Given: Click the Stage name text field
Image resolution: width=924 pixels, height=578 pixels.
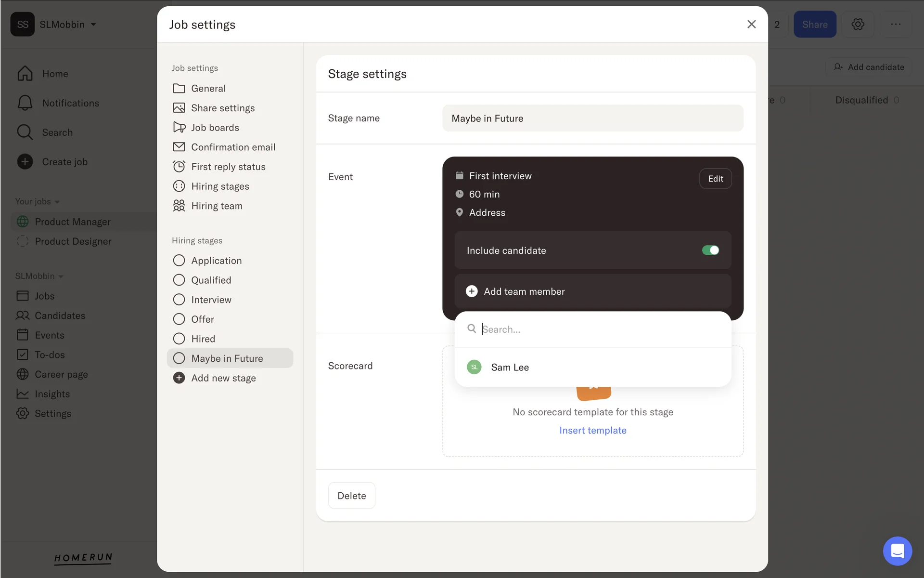Looking at the screenshot, I should pos(592,118).
